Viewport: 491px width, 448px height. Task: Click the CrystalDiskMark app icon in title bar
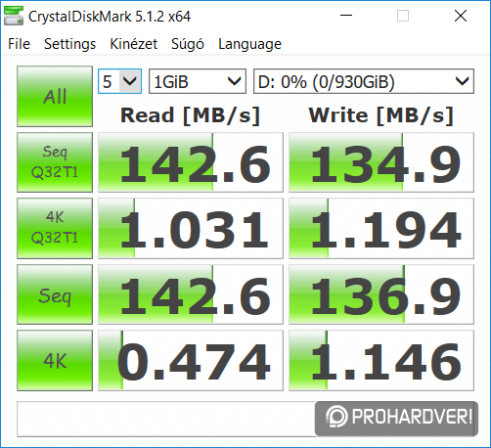coord(14,16)
